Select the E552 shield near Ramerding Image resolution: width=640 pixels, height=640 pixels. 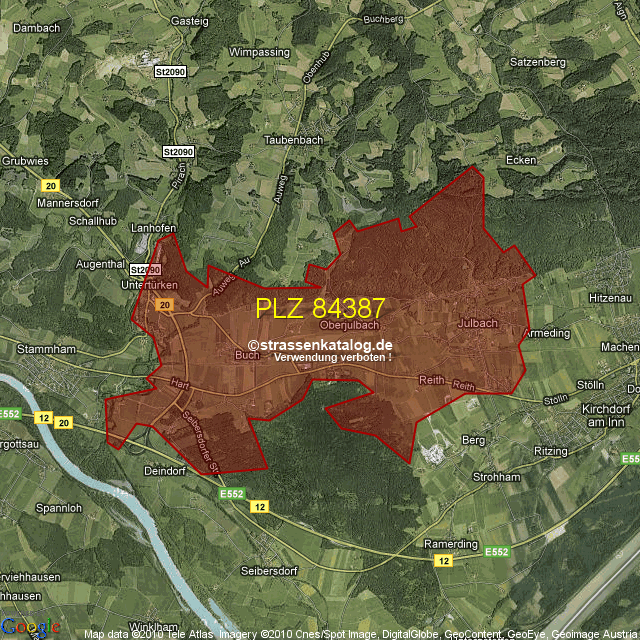click(x=497, y=551)
